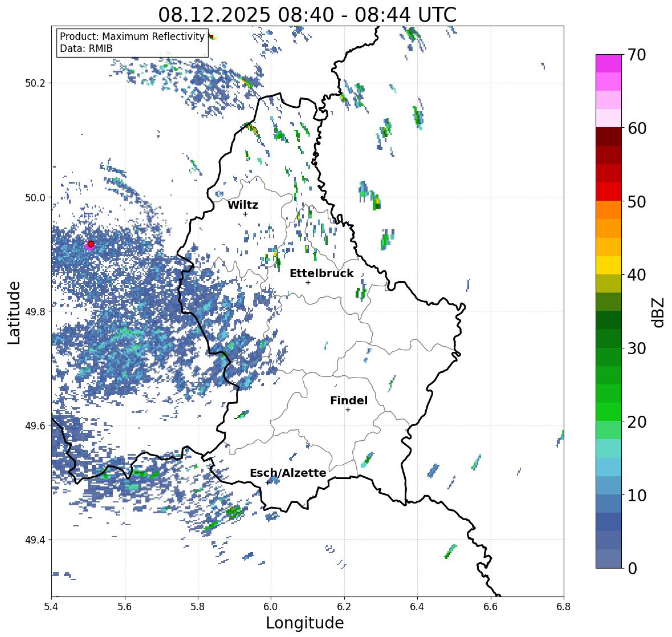Click the 6.8 longitude tick label
The image size is (672, 637).
click(x=564, y=607)
